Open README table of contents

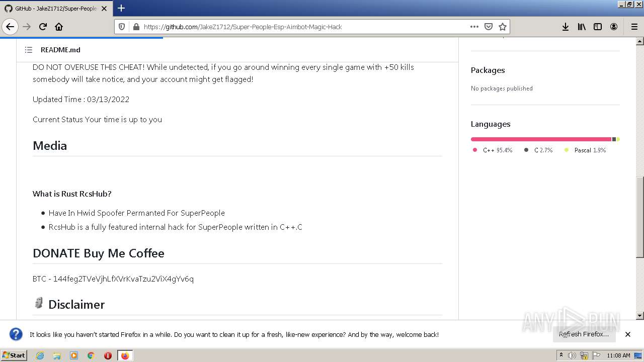[29, 50]
